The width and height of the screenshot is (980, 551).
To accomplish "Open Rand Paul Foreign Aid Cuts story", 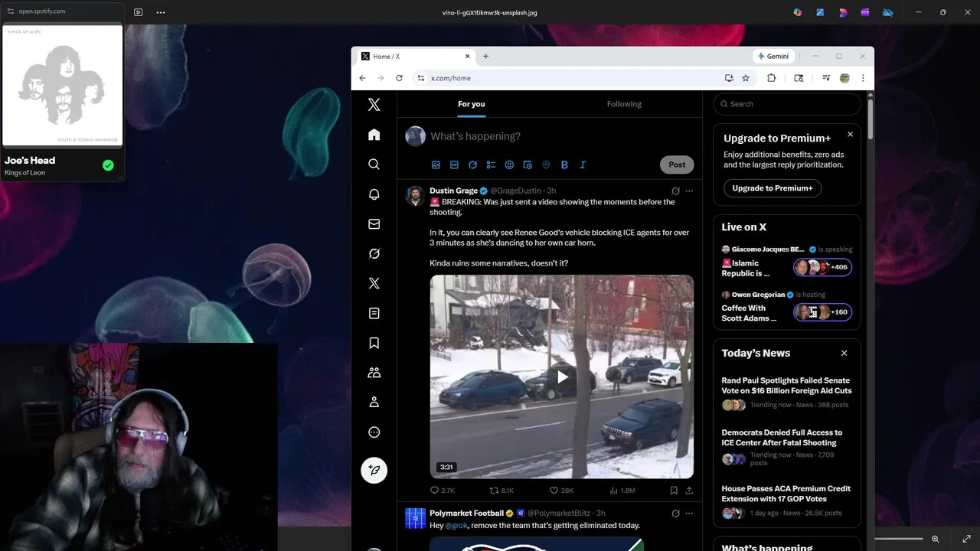I will pyautogui.click(x=787, y=386).
